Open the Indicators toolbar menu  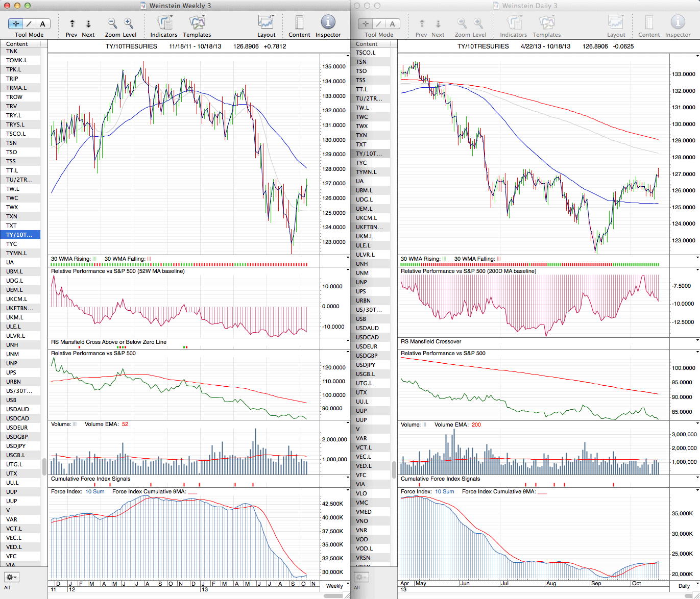tap(164, 23)
